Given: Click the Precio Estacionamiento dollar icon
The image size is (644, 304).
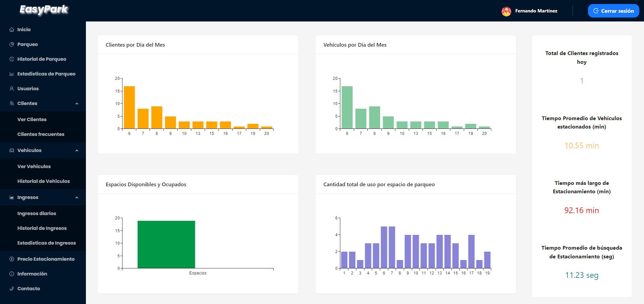Looking at the screenshot, I should coord(12,259).
